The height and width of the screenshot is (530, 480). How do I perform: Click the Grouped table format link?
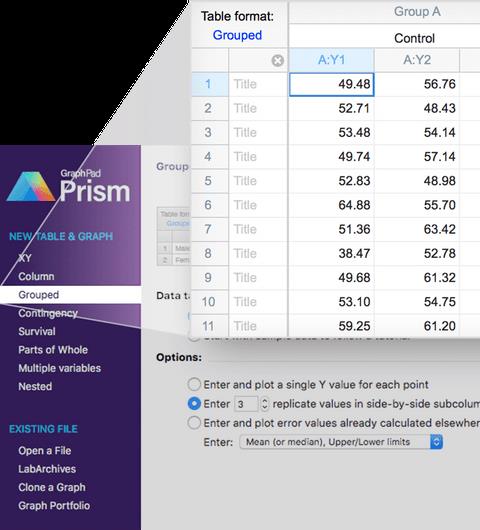pyautogui.click(x=237, y=35)
